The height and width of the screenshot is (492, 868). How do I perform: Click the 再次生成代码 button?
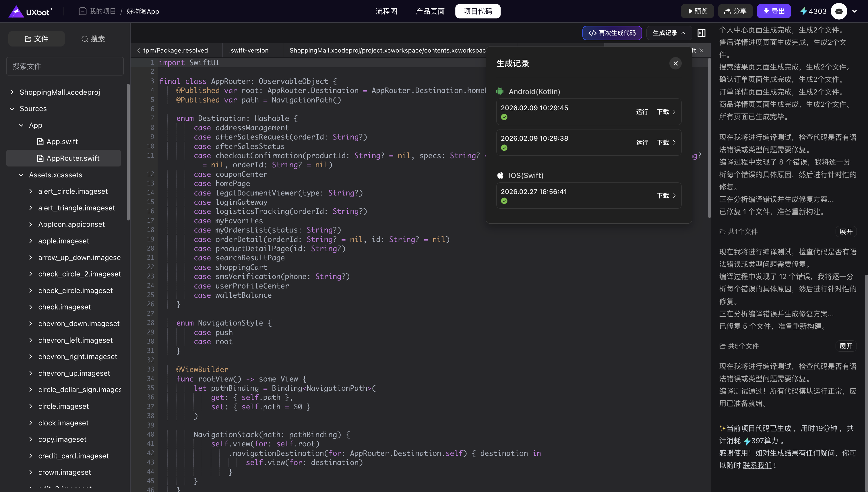click(x=612, y=33)
